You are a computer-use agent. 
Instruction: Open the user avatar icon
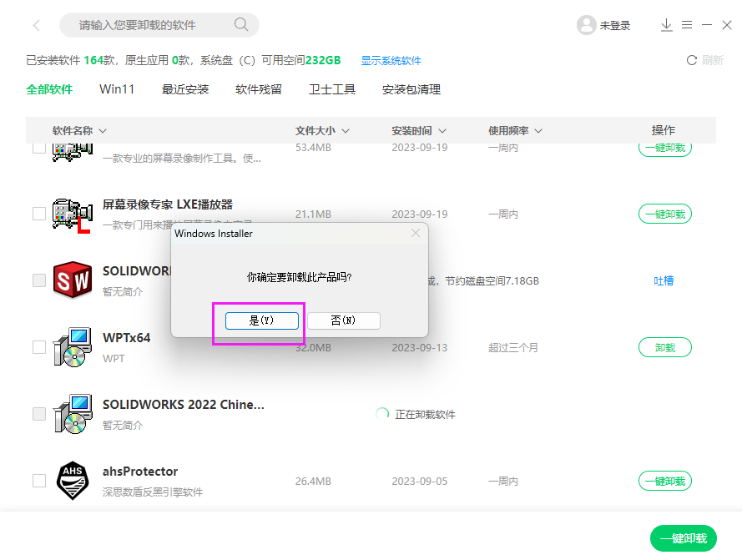586,25
